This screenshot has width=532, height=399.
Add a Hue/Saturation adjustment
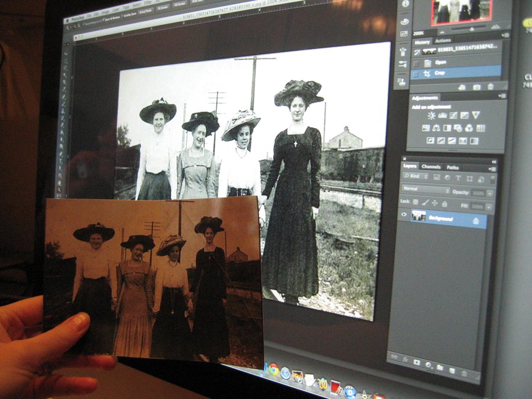[x=426, y=128]
